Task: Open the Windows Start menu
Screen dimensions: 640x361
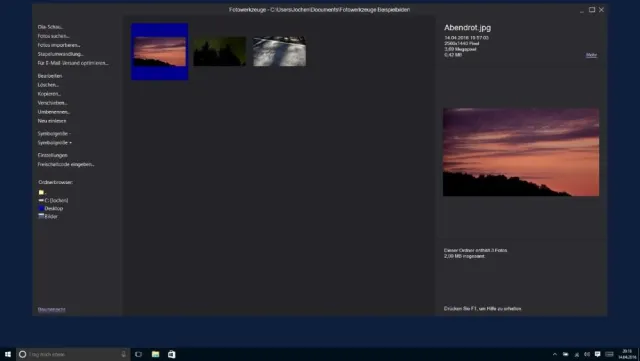Action: coord(8,354)
